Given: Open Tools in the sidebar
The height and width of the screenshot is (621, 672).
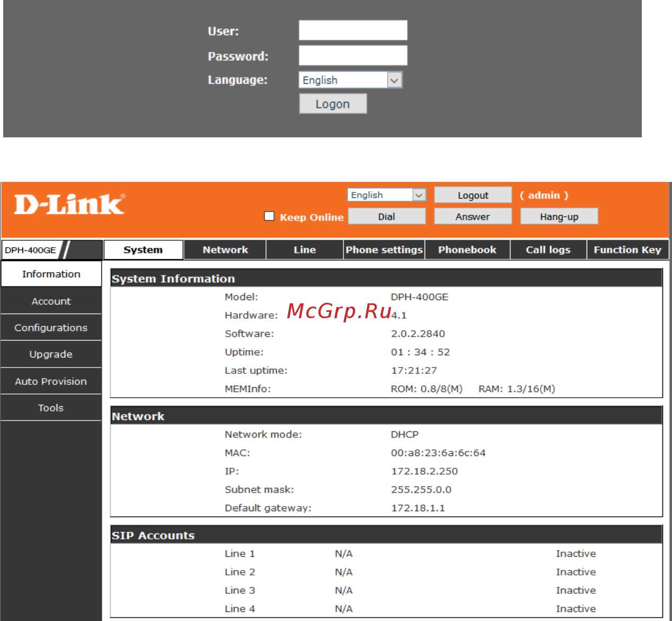Looking at the screenshot, I should pos(51,408).
